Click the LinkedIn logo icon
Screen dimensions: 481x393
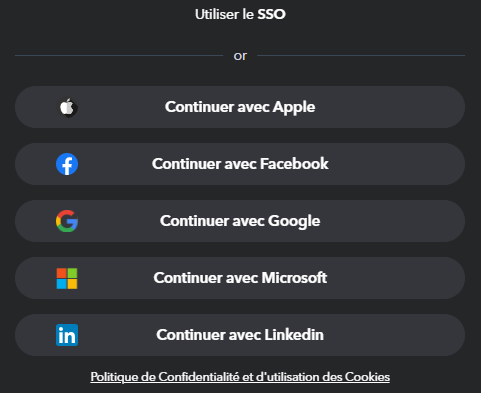click(67, 335)
